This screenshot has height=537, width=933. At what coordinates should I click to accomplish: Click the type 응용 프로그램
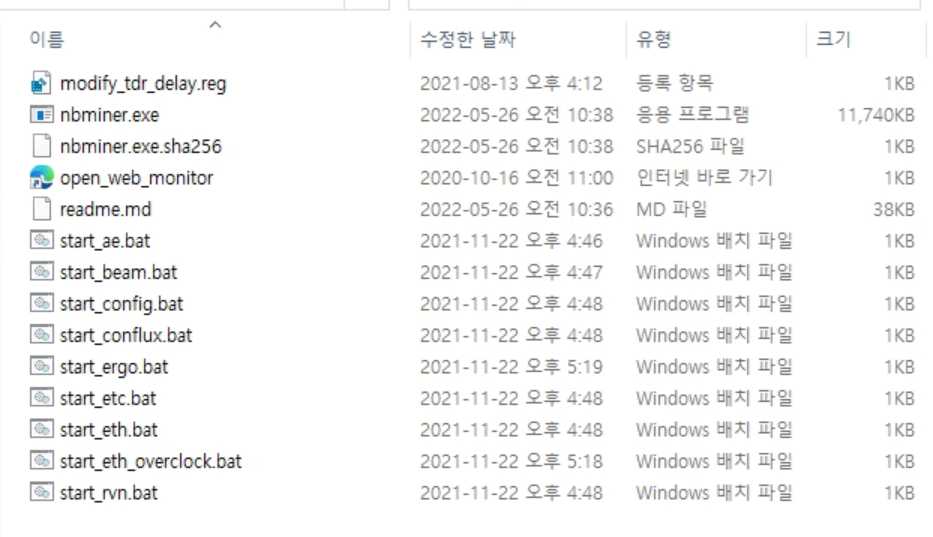click(693, 114)
